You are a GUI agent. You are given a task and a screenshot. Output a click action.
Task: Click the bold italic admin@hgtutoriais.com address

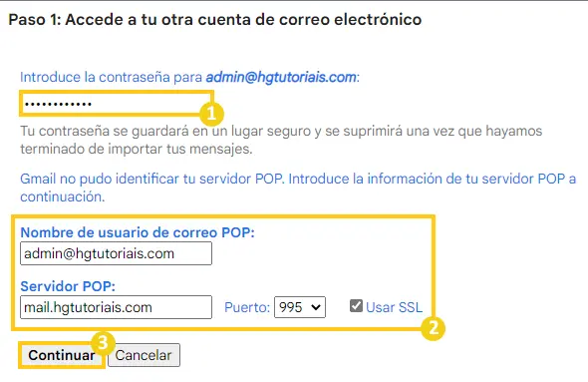click(281, 77)
